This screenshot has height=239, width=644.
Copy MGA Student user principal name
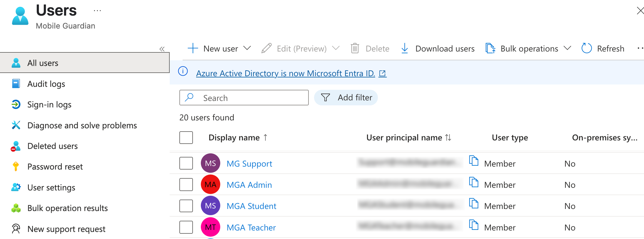[x=473, y=203]
